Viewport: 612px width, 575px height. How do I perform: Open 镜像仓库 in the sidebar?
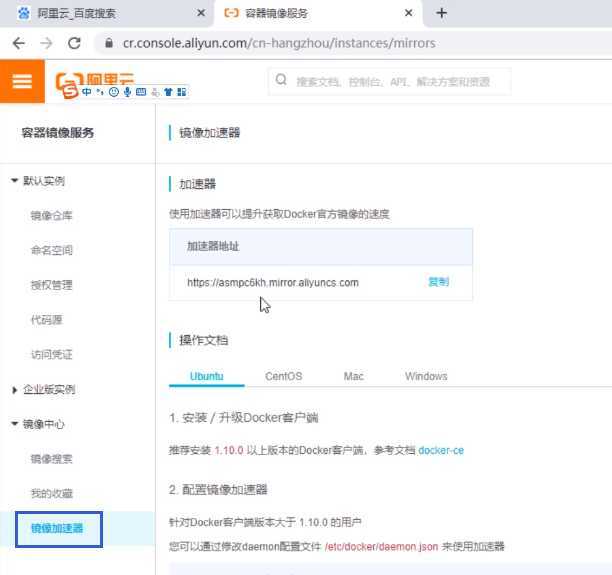pyautogui.click(x=52, y=215)
